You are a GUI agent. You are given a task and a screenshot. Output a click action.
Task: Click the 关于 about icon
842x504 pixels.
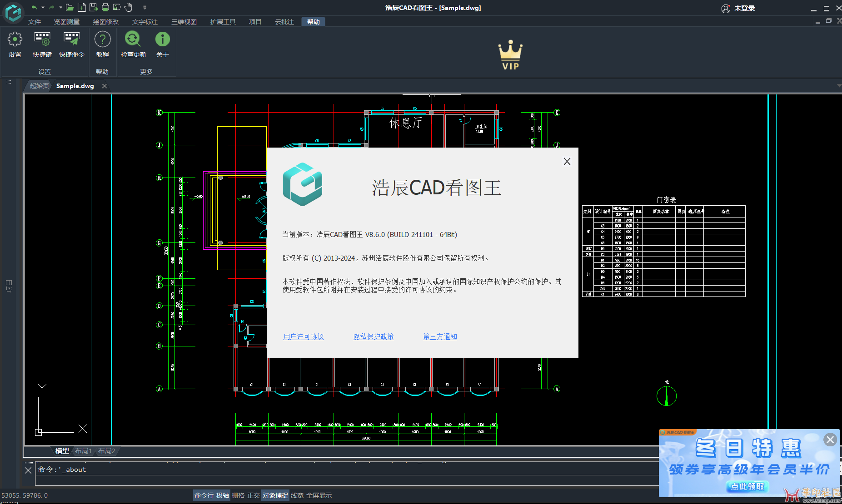pos(162,44)
